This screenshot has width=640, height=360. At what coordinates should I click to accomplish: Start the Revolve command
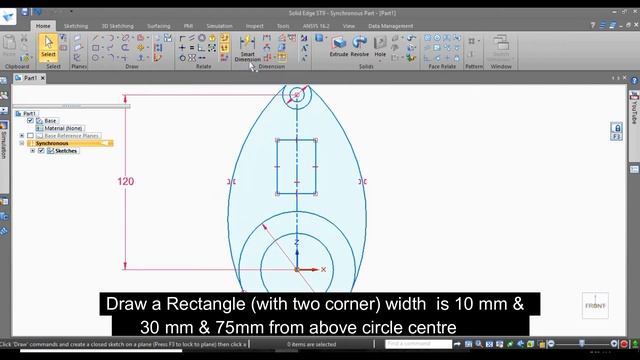pos(360,46)
